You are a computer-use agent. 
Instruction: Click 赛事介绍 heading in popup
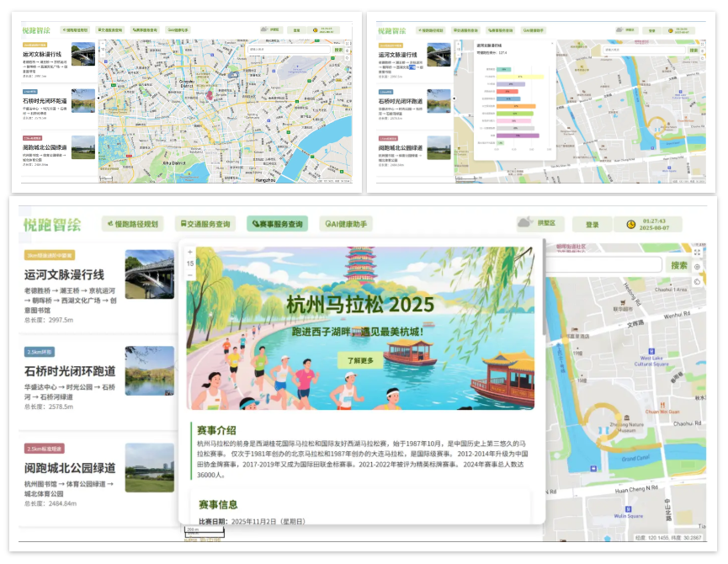click(x=216, y=430)
